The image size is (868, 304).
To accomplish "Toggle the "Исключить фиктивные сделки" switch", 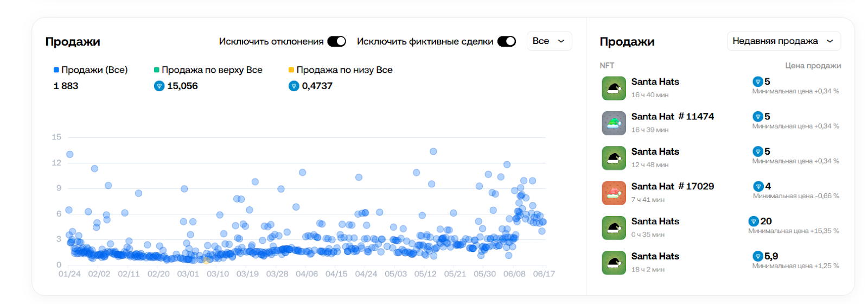I will point(507,41).
